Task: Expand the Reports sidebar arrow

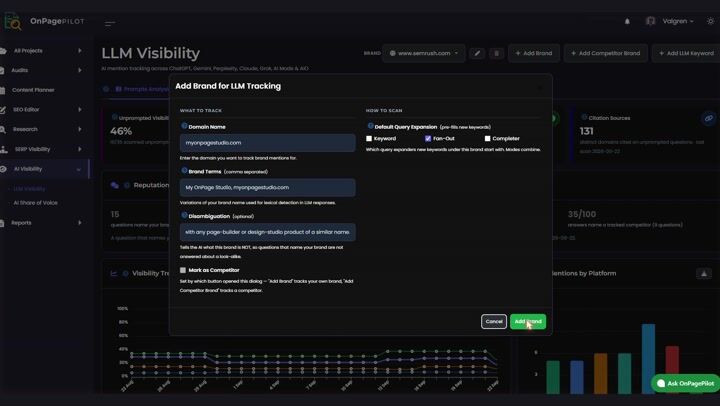Action: click(80, 223)
